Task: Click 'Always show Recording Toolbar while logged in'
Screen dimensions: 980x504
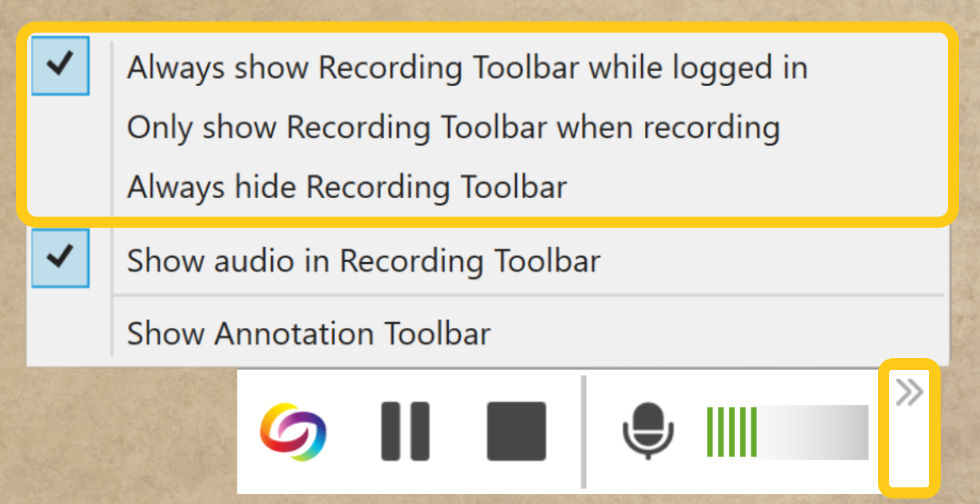Action: [x=467, y=67]
